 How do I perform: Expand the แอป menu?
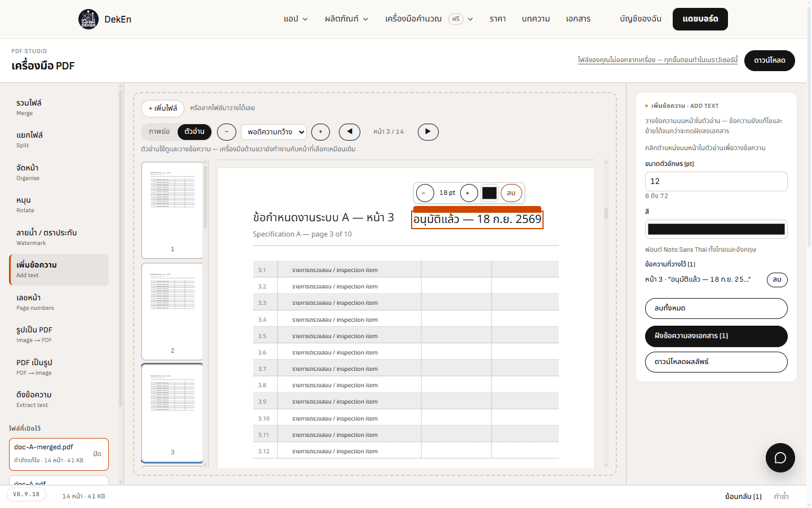click(296, 19)
